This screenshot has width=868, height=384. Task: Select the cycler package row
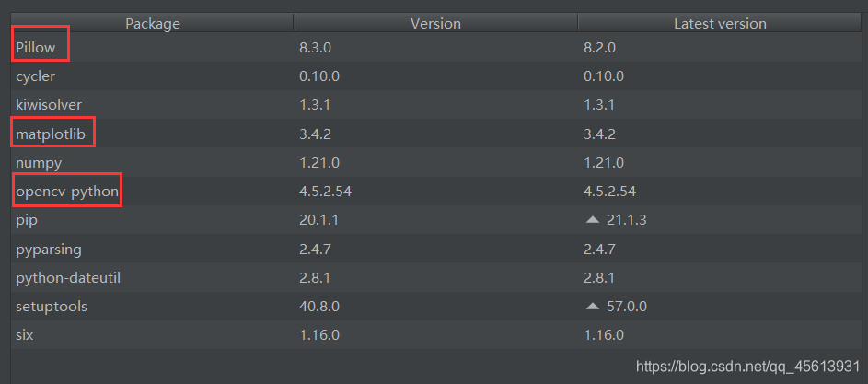pyautogui.click(x=436, y=76)
